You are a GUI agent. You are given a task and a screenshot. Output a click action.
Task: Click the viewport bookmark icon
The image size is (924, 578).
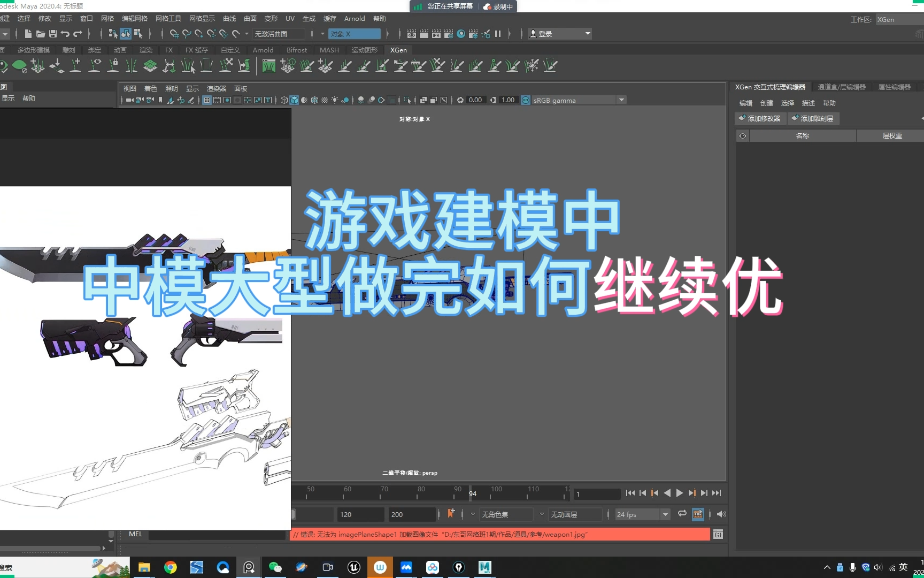[160, 100]
